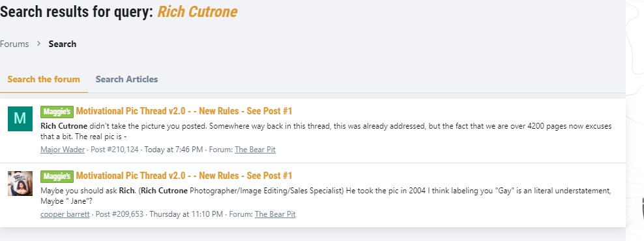Click the Post #210,124 label
Viewport: 644px width, 241px height.
pos(115,150)
